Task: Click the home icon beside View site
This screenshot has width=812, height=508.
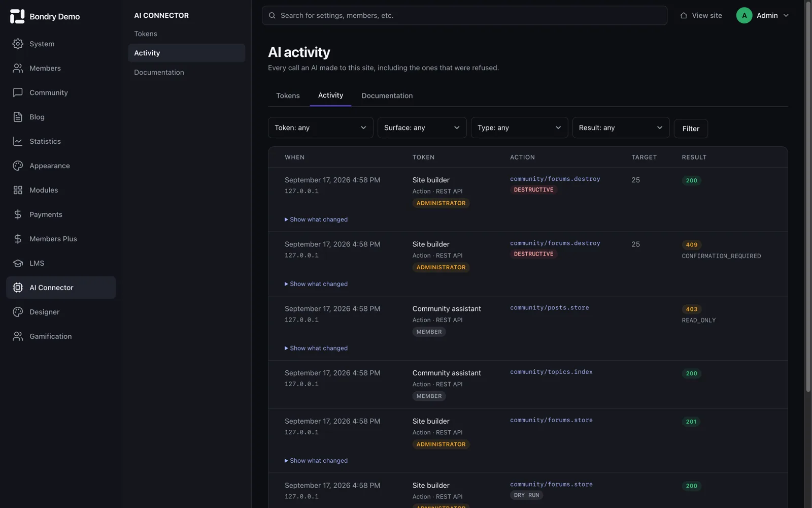Action: [x=684, y=15]
